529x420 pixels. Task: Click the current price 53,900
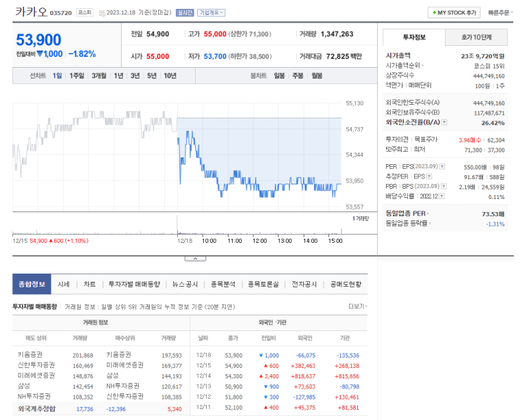point(39,40)
